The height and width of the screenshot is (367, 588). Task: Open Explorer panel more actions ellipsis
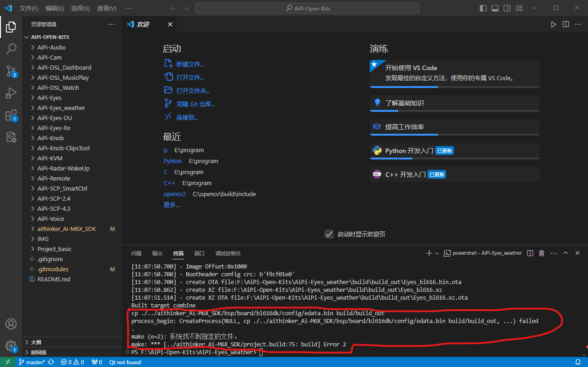pos(112,24)
